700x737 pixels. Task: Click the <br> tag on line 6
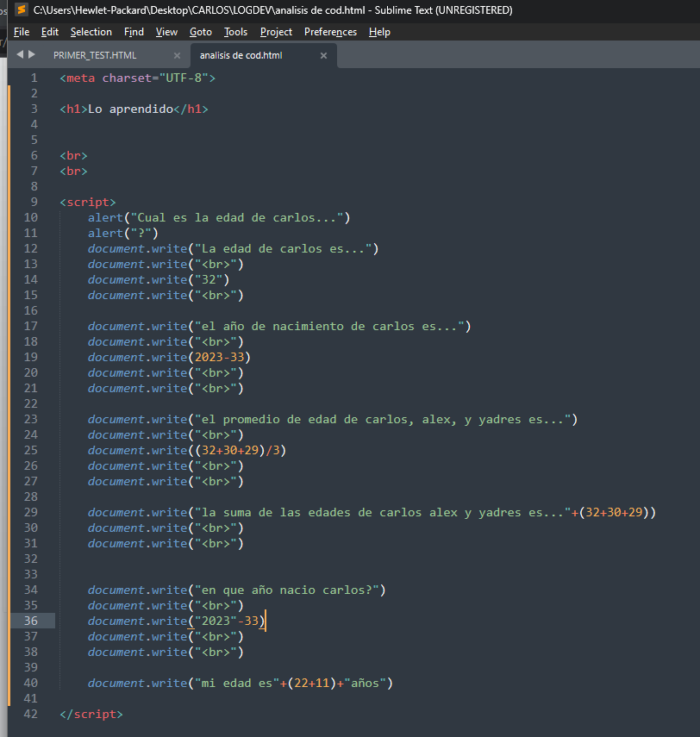click(x=74, y=155)
